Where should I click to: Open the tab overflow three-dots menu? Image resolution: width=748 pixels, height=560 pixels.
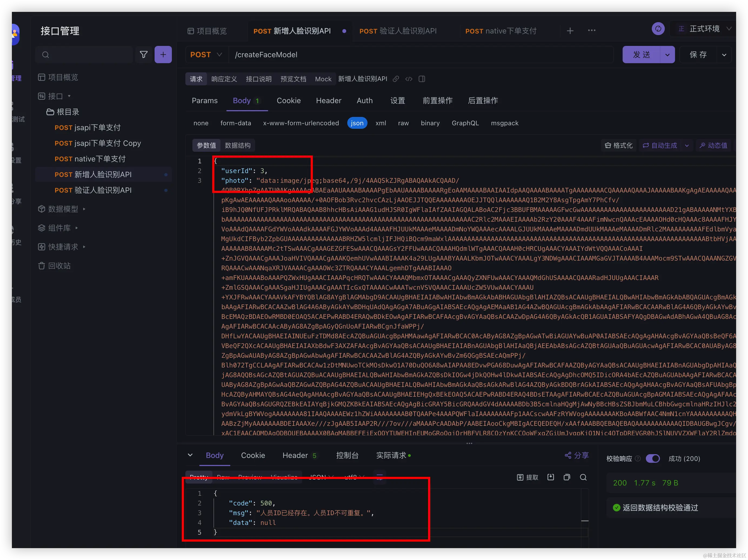pos(592,31)
